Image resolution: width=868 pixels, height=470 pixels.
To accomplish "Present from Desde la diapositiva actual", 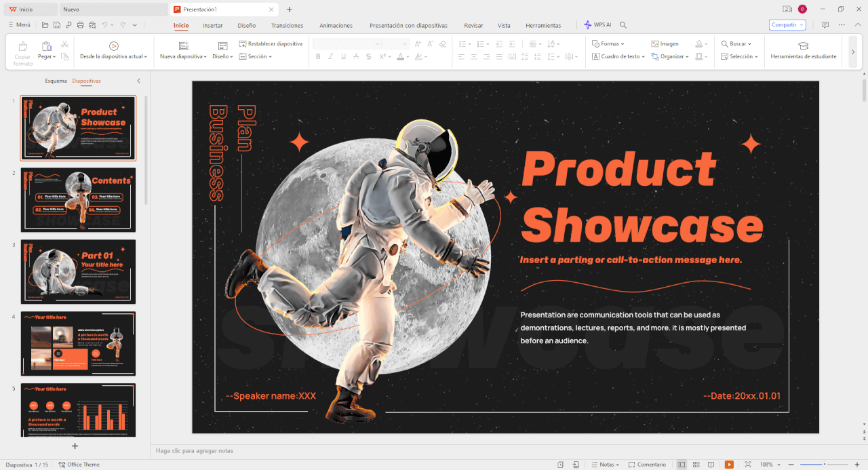I will tap(114, 50).
